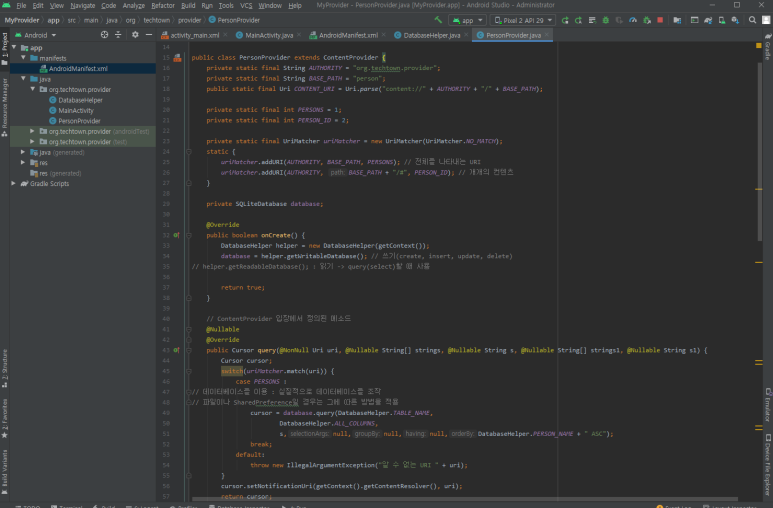Click the Apply Code Changes icon
The height and width of the screenshot is (508, 773).
click(592, 20)
